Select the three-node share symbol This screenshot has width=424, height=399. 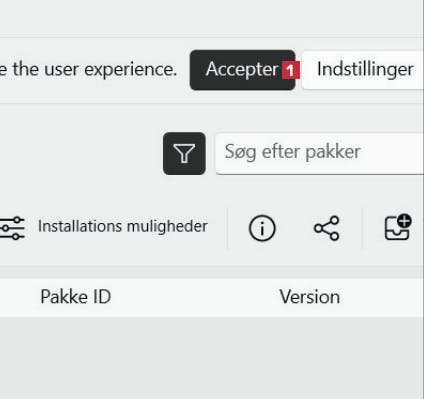point(326,228)
